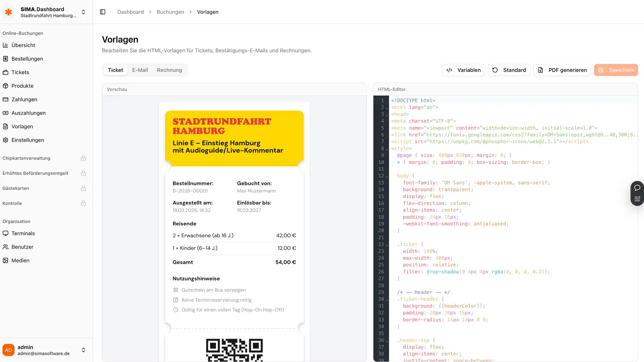Click '2 × Erwachsene (ab 16 J.)' row
Screen dimensions: 644x362
(234, 236)
